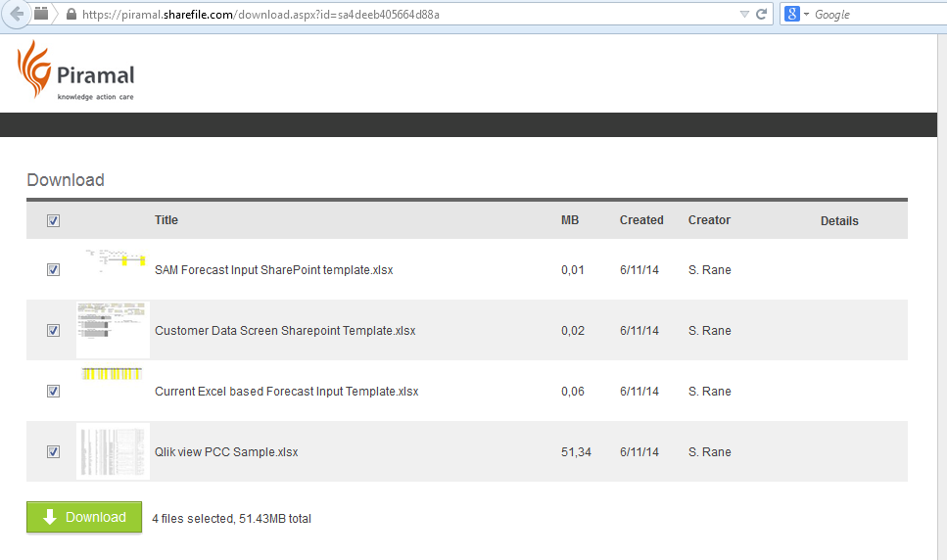Screen dimensions: 947x560
Task: Click the browser back arrow button
Action: click(15, 14)
